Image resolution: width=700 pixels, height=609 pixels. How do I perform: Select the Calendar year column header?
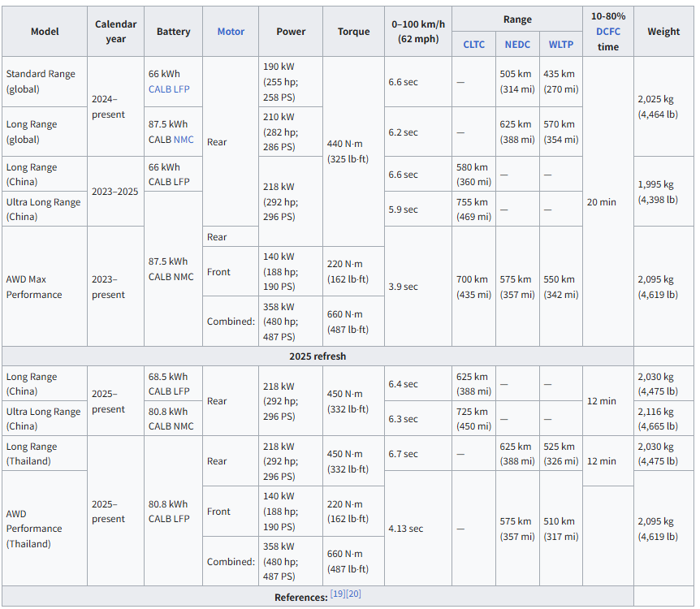click(115, 32)
